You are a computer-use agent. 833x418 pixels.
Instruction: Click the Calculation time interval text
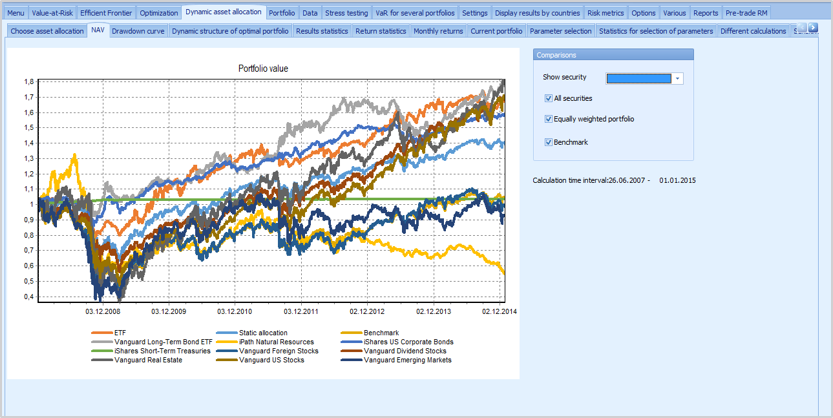pos(614,181)
